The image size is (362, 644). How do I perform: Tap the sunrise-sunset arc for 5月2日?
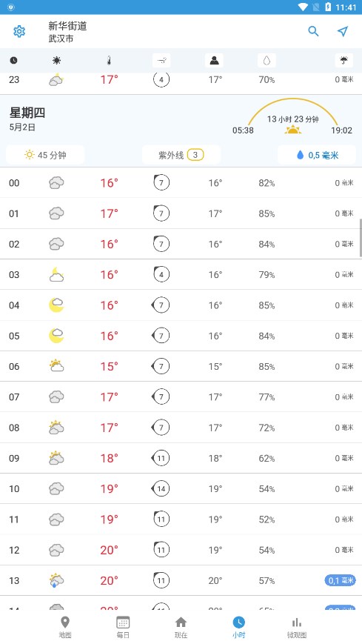tap(292, 116)
